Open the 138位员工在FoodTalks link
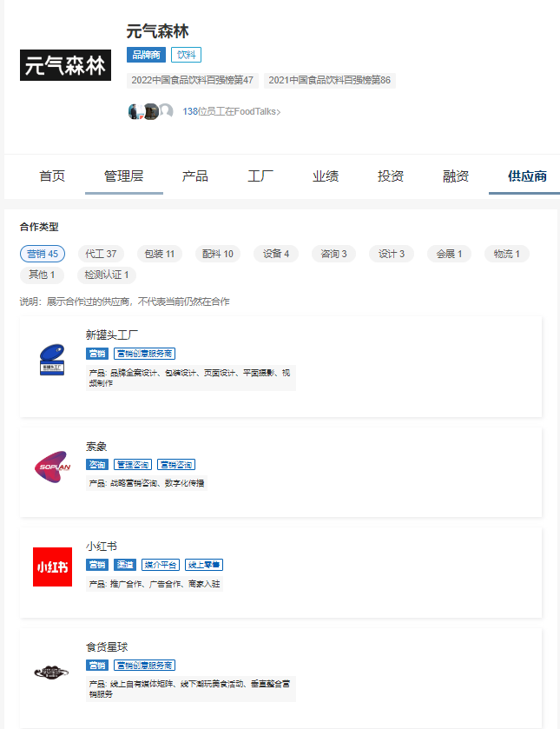Screen dimensions: 560x729 [x=232, y=111]
